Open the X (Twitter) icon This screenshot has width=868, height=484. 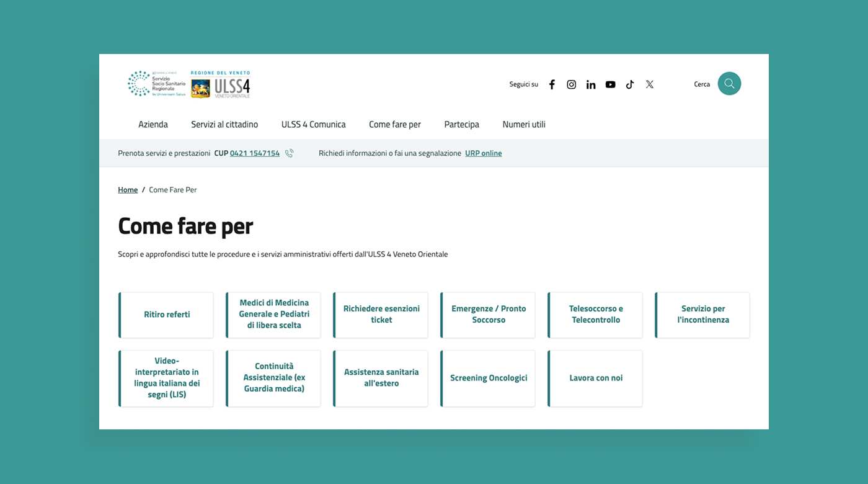point(650,84)
